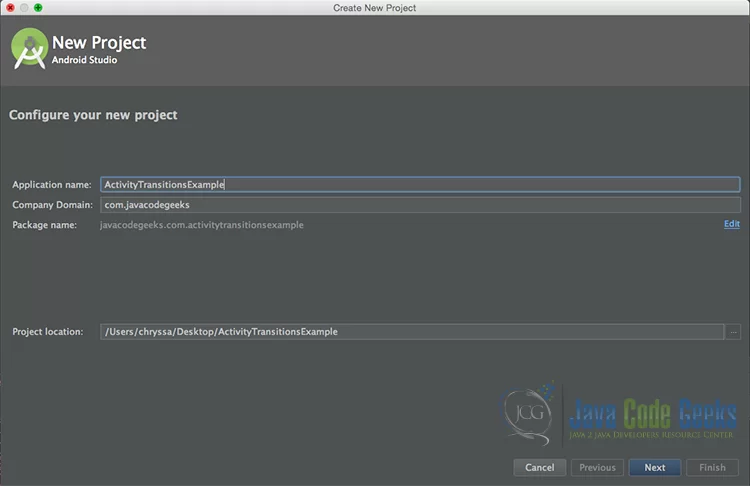Viewport: 750px width, 486px height.
Task: Click the 'Create New Project' window title
Action: [x=375, y=8]
